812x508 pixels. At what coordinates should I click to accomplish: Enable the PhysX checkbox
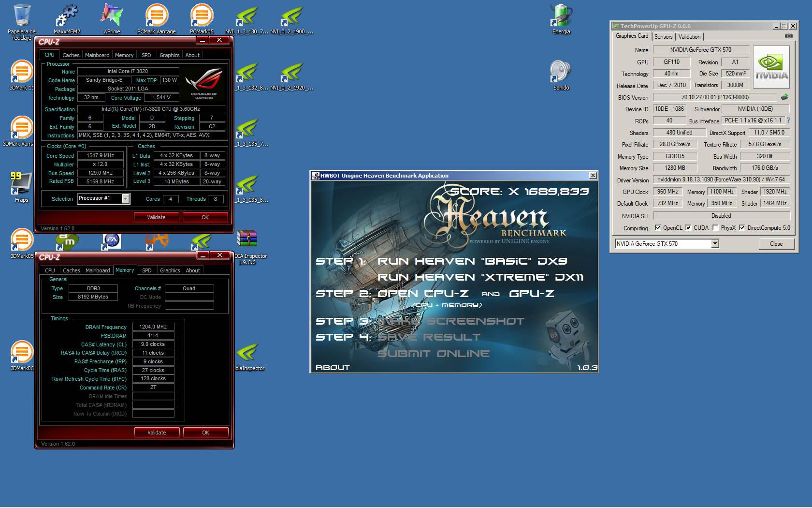(x=715, y=227)
